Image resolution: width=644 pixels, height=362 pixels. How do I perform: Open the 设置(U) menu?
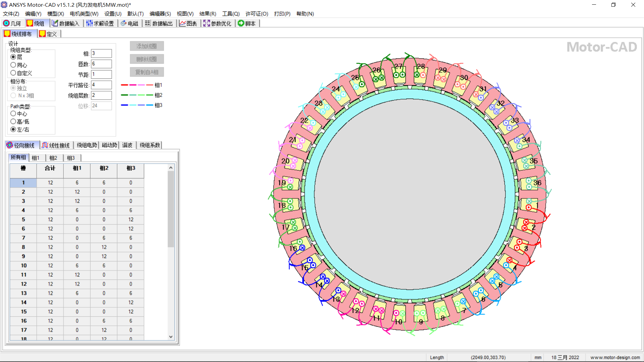click(113, 14)
